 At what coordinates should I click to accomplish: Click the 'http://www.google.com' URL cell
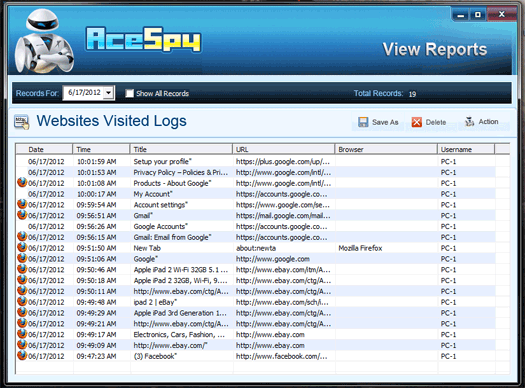pyautogui.click(x=273, y=259)
